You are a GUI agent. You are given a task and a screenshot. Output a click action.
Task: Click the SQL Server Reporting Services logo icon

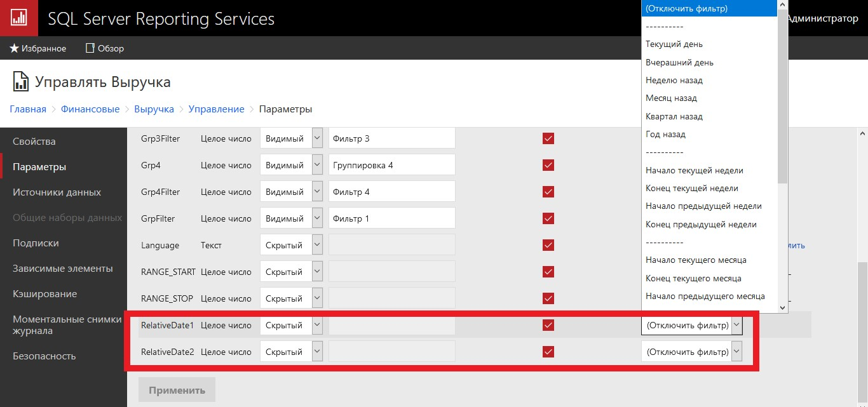click(18, 18)
